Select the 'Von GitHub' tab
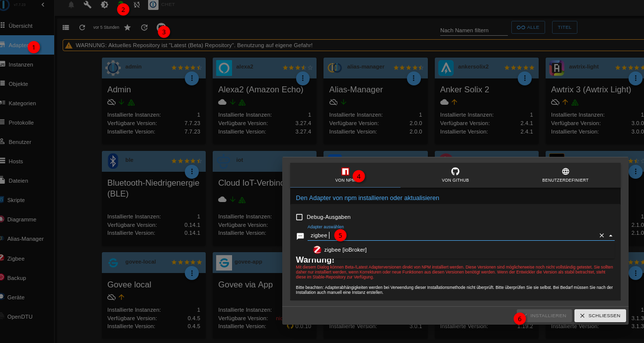 [x=455, y=175]
